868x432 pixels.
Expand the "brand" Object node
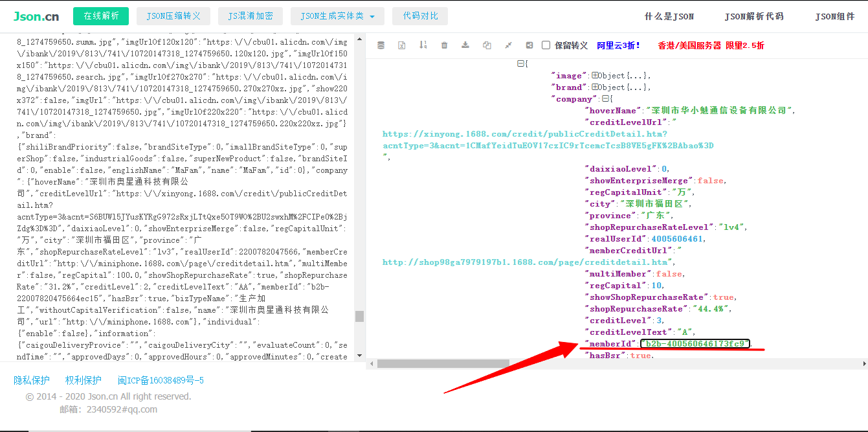click(595, 87)
